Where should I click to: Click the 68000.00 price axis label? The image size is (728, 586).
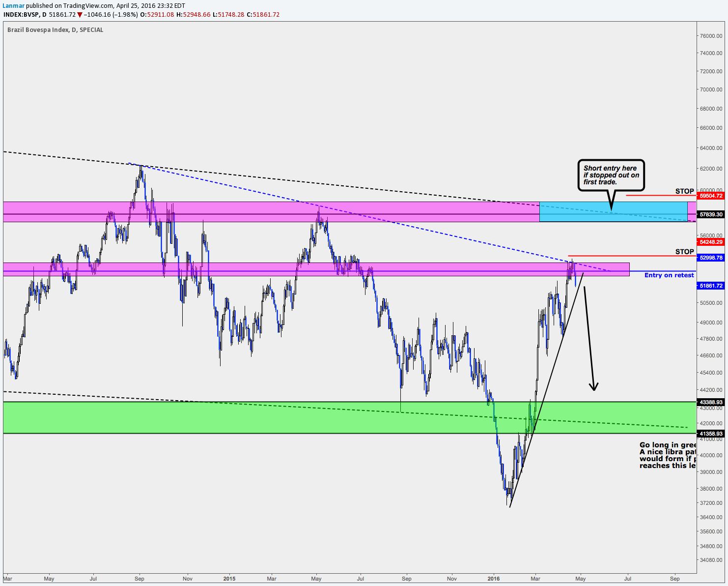(x=711, y=109)
